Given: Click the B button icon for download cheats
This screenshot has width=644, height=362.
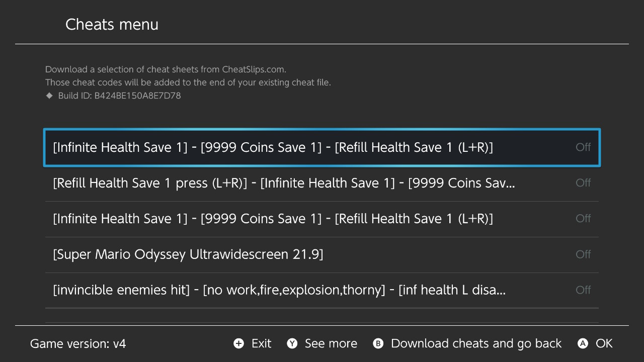Looking at the screenshot, I should click(x=378, y=343).
